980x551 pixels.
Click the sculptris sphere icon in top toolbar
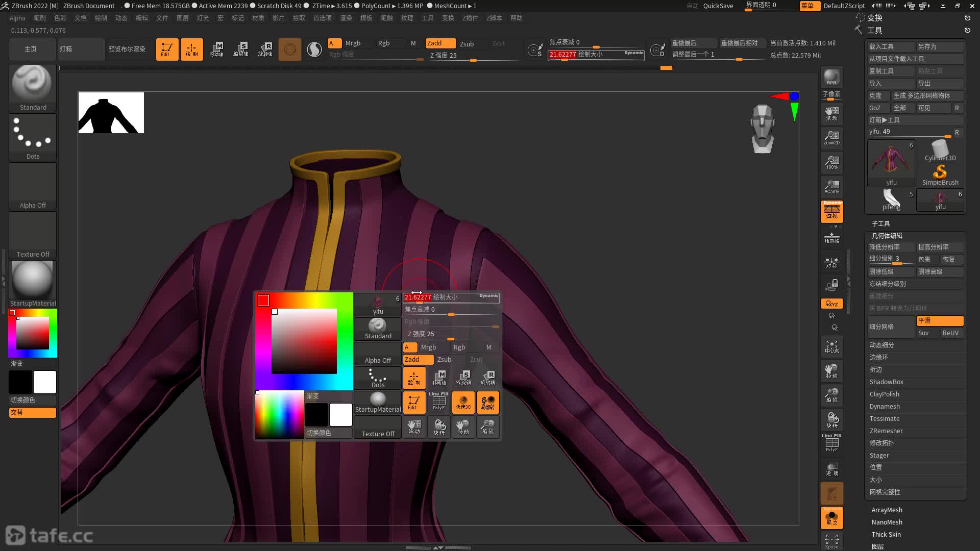pos(290,49)
